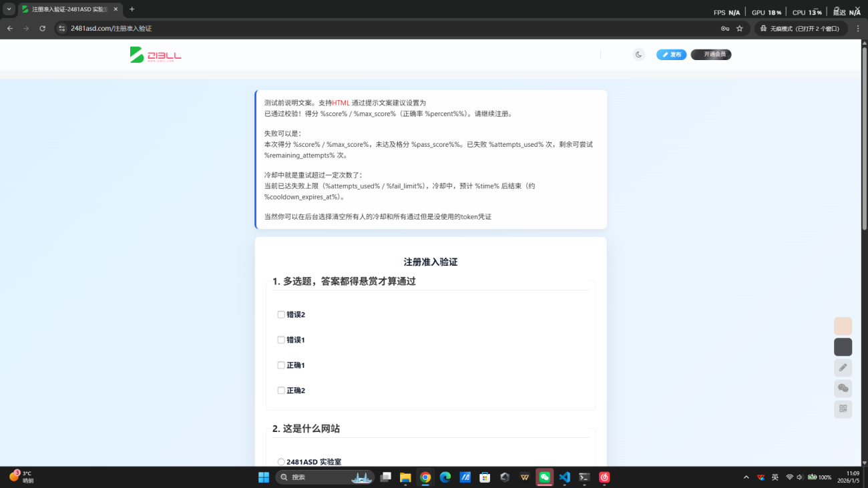Expand the system tray hidden icons chevron
868x488 pixels.
coord(746,477)
